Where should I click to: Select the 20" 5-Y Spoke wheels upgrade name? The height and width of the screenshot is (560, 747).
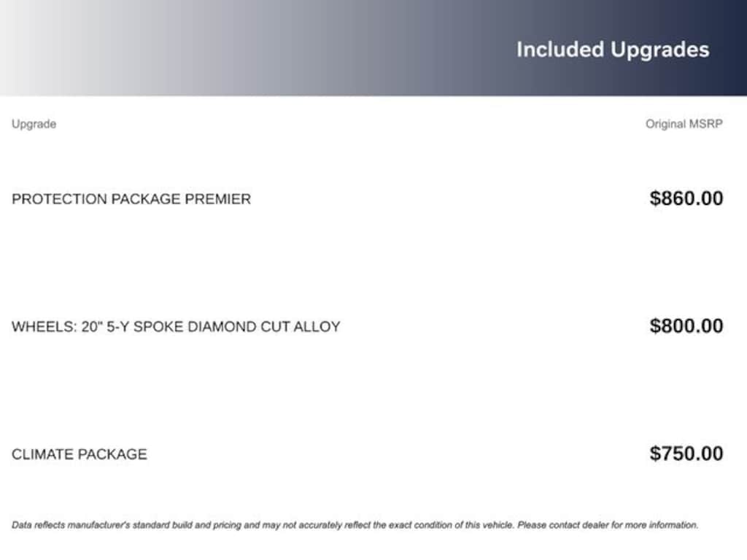(176, 327)
